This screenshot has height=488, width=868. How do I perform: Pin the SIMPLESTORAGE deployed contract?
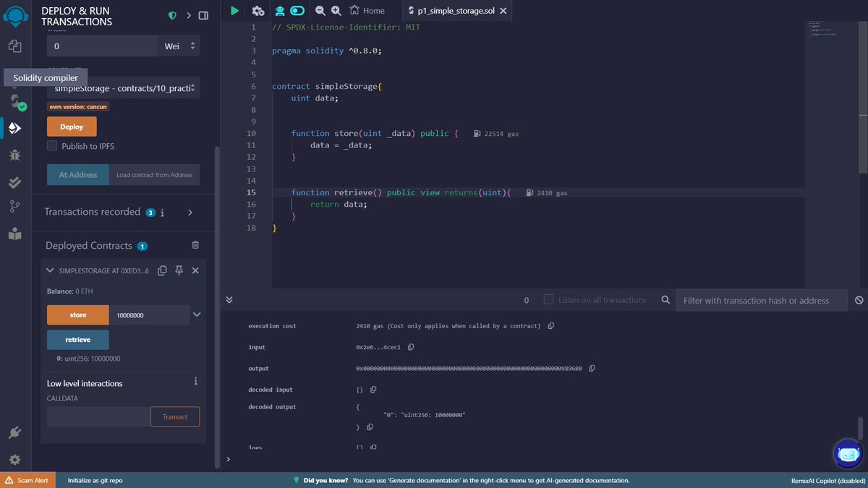pos(179,270)
